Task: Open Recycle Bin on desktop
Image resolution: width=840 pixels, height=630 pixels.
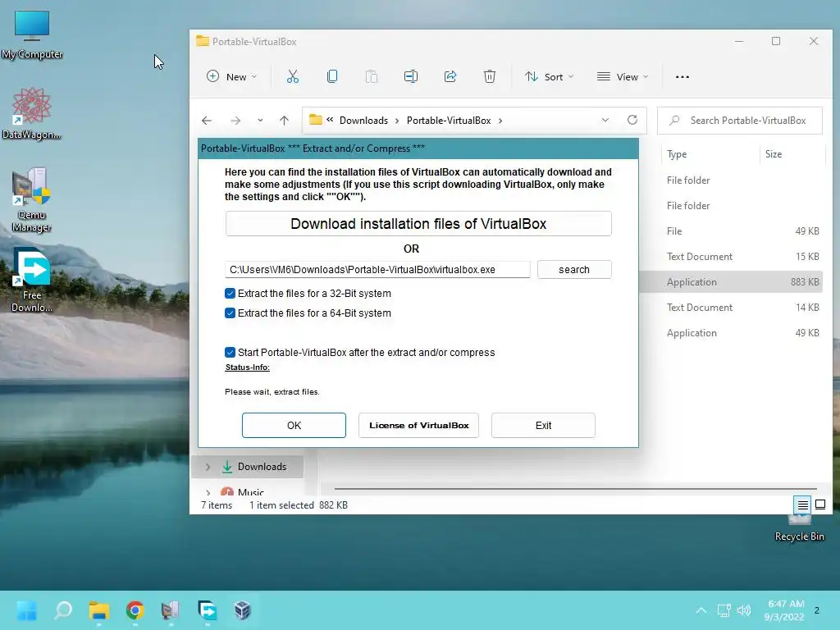Action: pos(799,529)
